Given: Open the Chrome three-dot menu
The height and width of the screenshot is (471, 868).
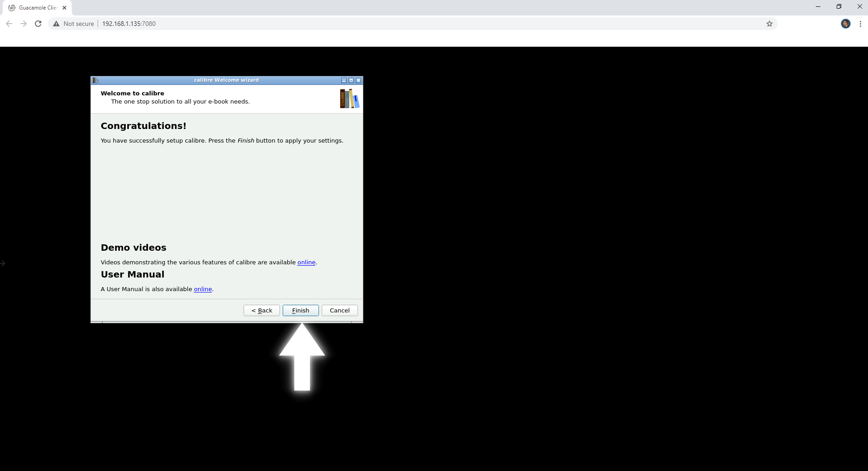Looking at the screenshot, I should [x=860, y=24].
